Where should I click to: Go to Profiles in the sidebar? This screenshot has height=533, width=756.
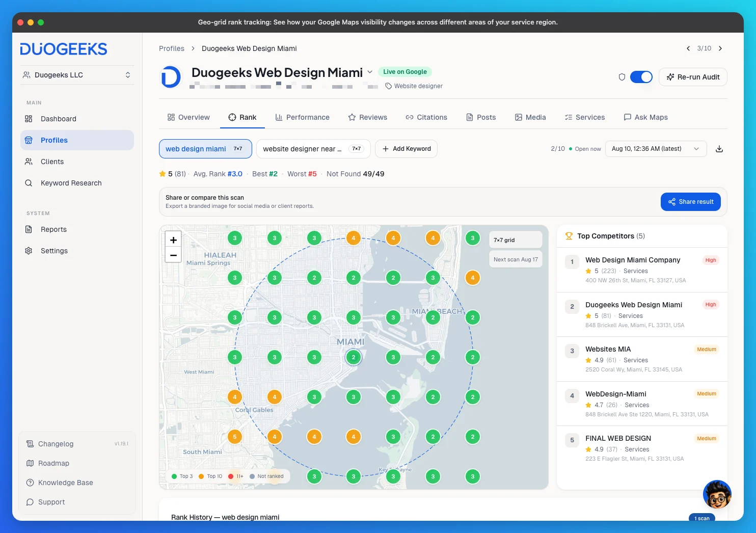(77, 140)
